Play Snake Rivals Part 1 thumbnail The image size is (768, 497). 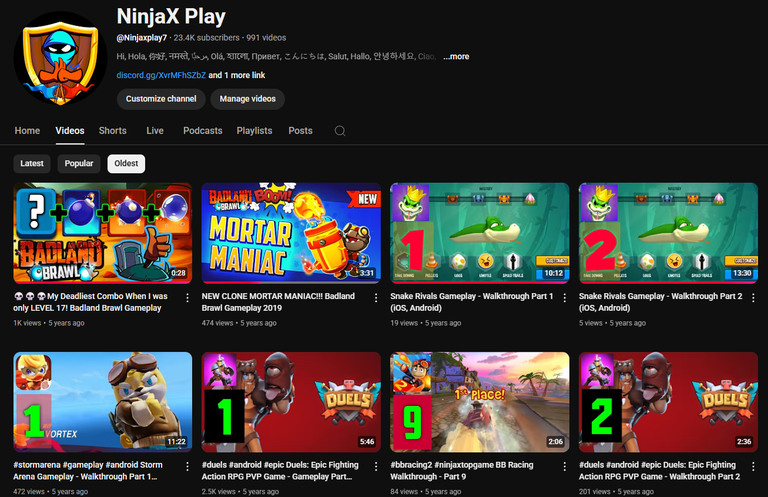[x=480, y=234]
